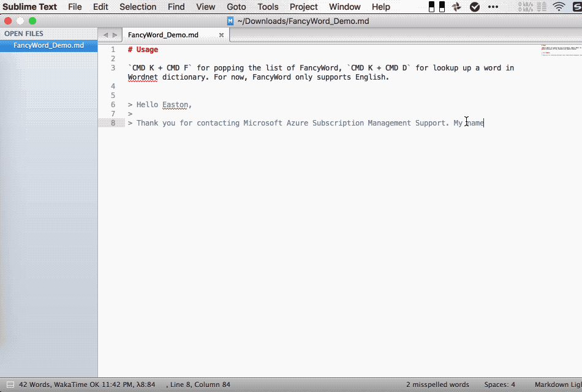The width and height of the screenshot is (582, 392).
Task: Click the first battery indicator icon
Action: tap(431, 6)
